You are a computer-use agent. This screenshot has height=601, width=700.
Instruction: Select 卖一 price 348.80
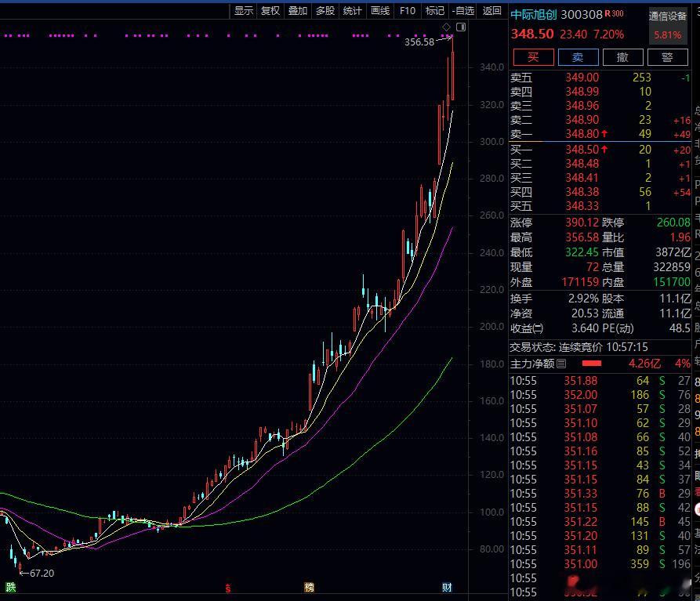tap(582, 134)
